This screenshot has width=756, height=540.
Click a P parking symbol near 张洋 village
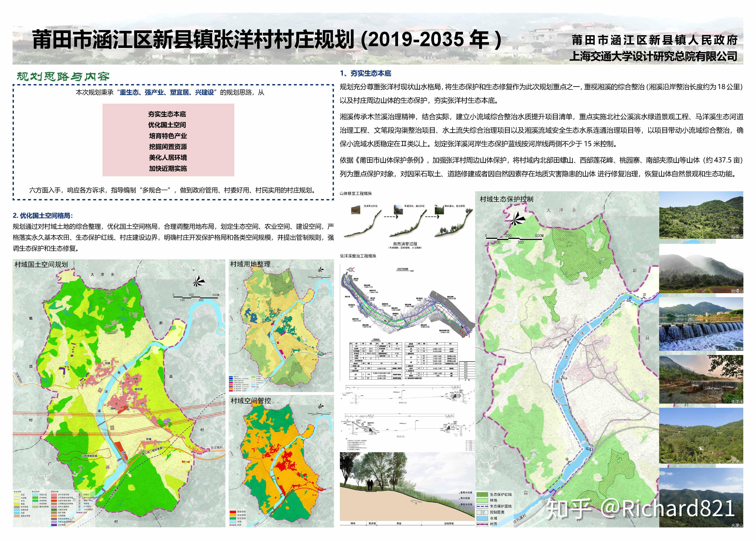(x=134, y=395)
